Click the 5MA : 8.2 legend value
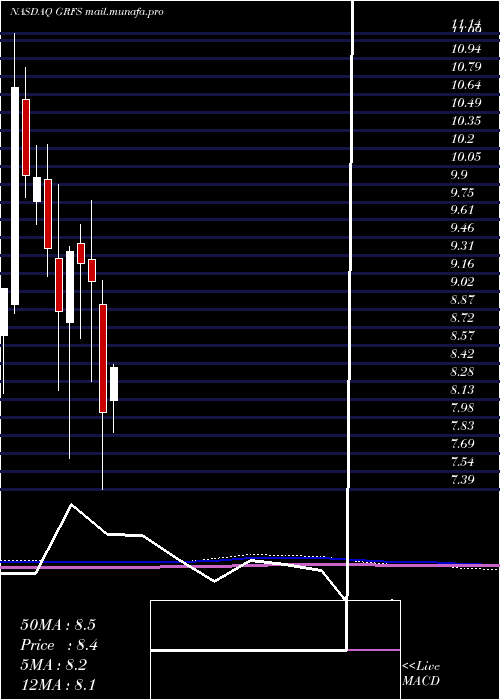The image size is (500, 700). (x=55, y=665)
